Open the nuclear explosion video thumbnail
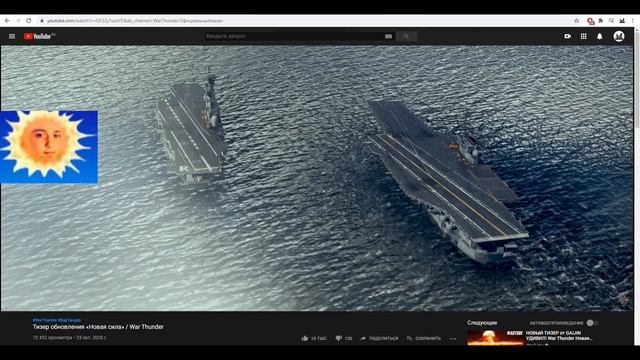Screen dimensions: 640x360 coord(495,338)
